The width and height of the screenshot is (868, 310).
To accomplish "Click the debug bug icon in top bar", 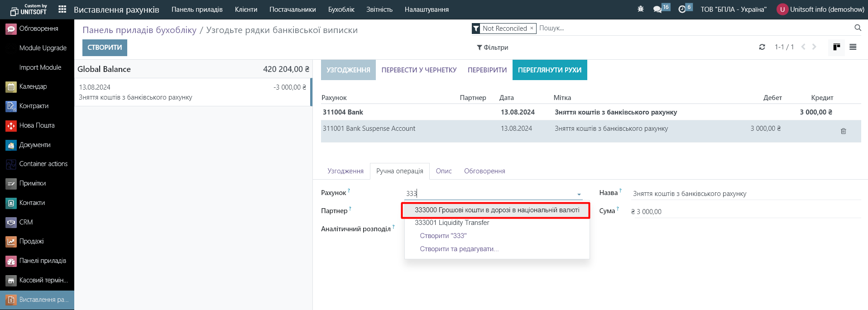I will [x=640, y=9].
